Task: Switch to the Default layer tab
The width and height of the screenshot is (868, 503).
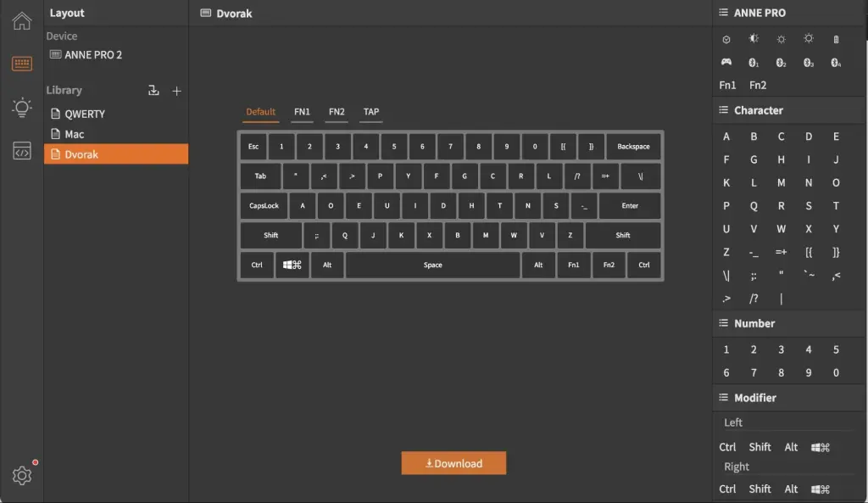Action: pos(260,111)
